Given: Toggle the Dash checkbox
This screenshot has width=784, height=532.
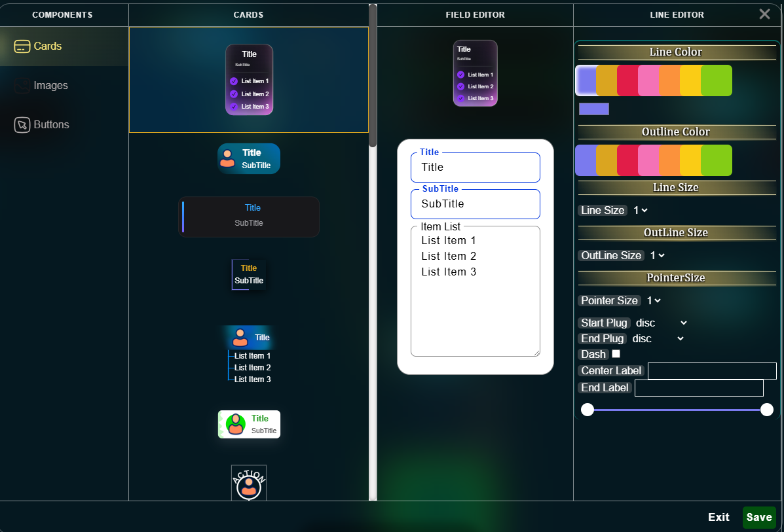Looking at the screenshot, I should [616, 354].
